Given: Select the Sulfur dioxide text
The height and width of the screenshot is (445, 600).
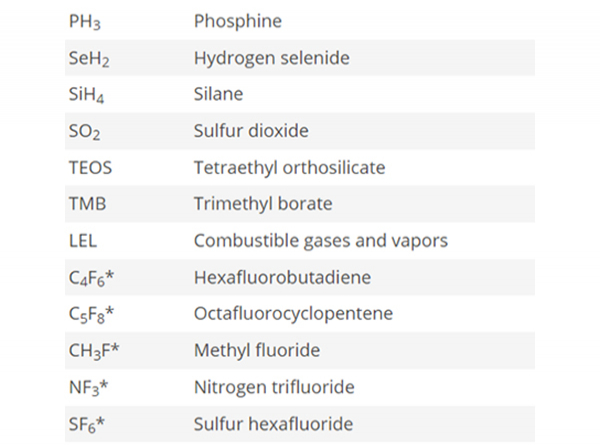Looking at the screenshot, I should click(251, 131).
